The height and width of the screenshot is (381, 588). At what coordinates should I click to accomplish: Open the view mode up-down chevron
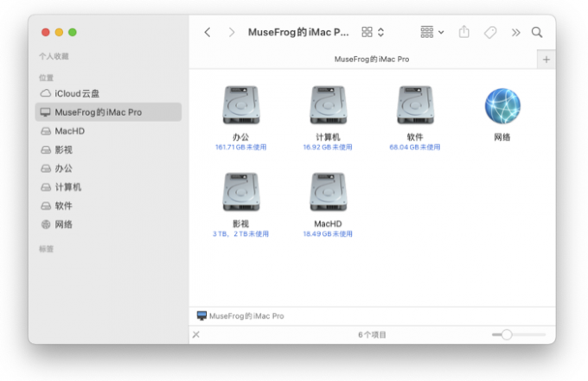(x=381, y=32)
